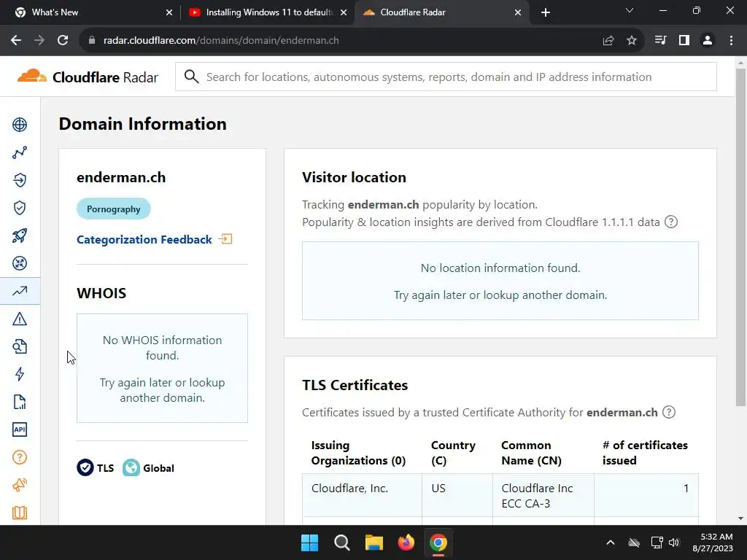Select the trending arrow domains icon

click(20, 291)
